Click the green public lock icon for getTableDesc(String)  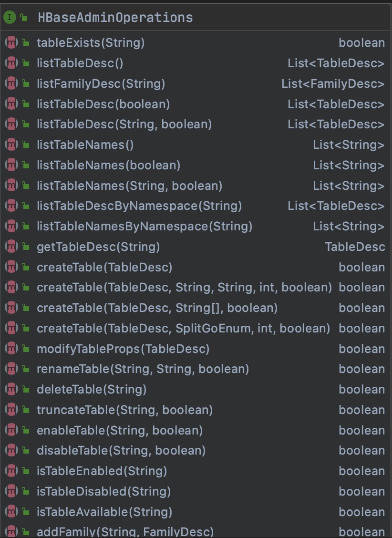pos(26,247)
